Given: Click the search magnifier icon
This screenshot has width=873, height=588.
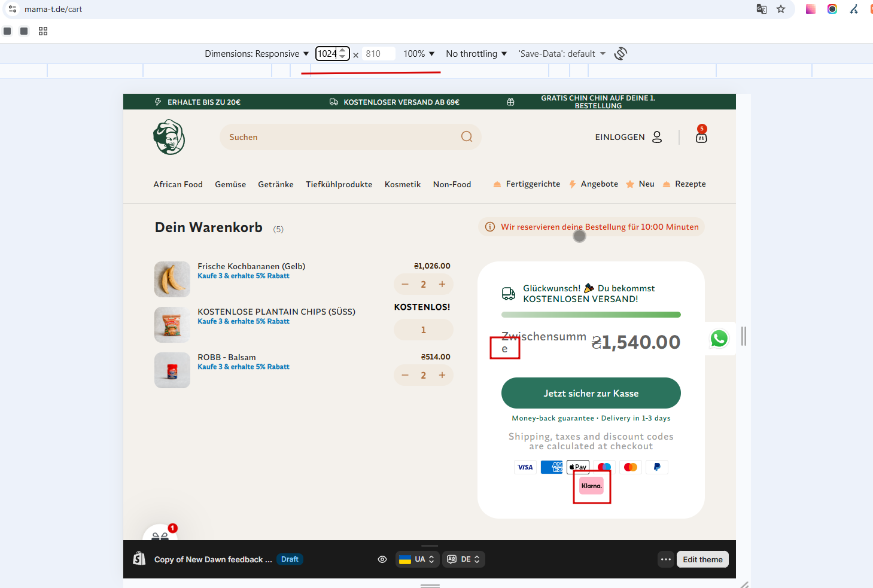Looking at the screenshot, I should tap(467, 137).
